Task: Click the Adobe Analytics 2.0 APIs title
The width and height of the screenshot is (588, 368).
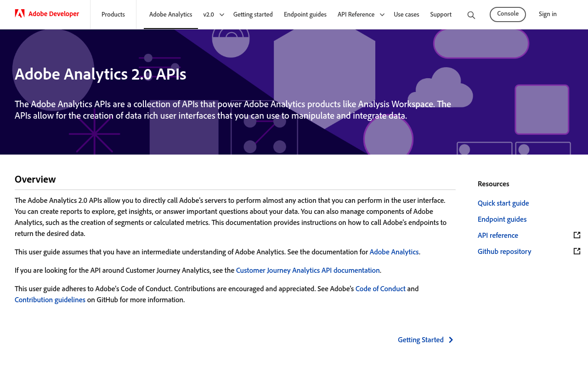Action: [101, 74]
